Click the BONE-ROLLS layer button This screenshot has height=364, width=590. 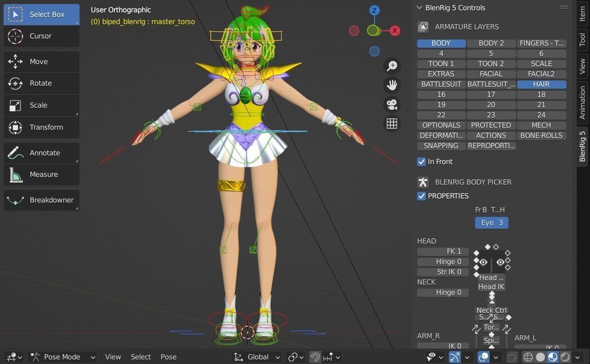(541, 135)
